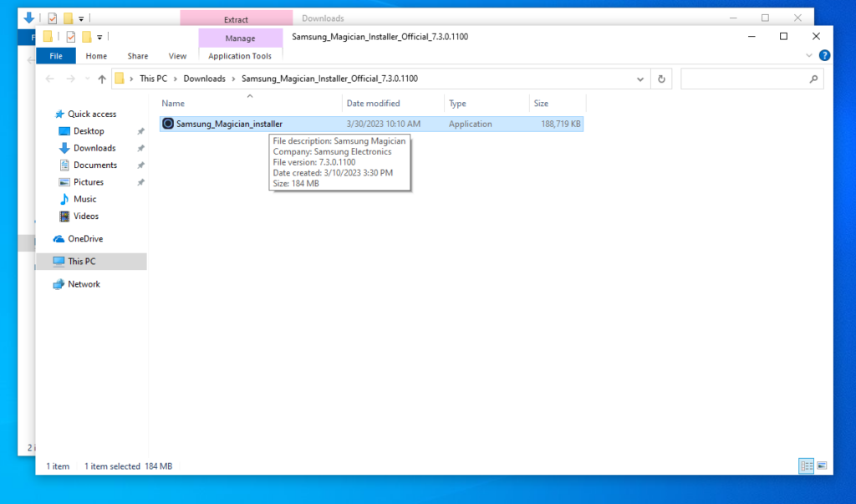Open Videos in the navigation pane

pos(86,216)
